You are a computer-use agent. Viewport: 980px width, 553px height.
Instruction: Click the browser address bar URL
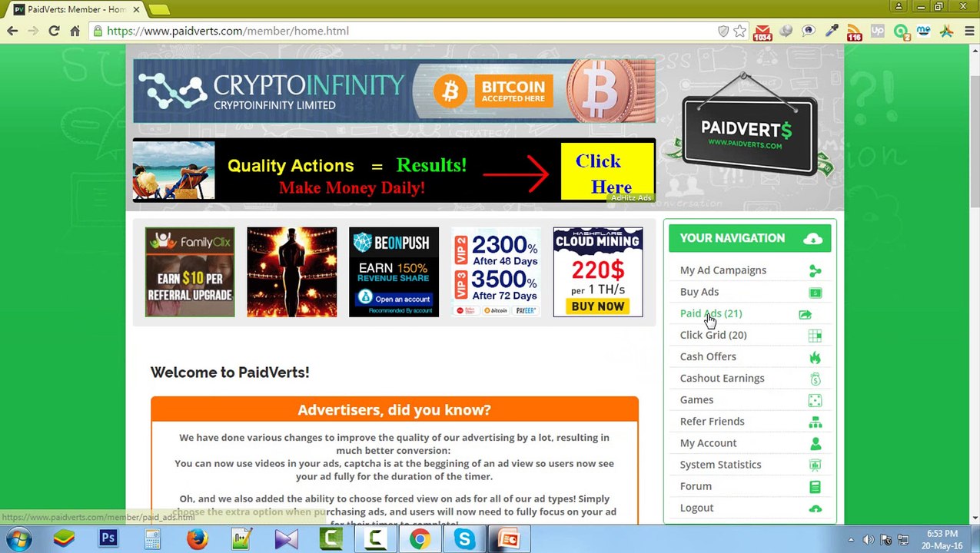point(228,31)
